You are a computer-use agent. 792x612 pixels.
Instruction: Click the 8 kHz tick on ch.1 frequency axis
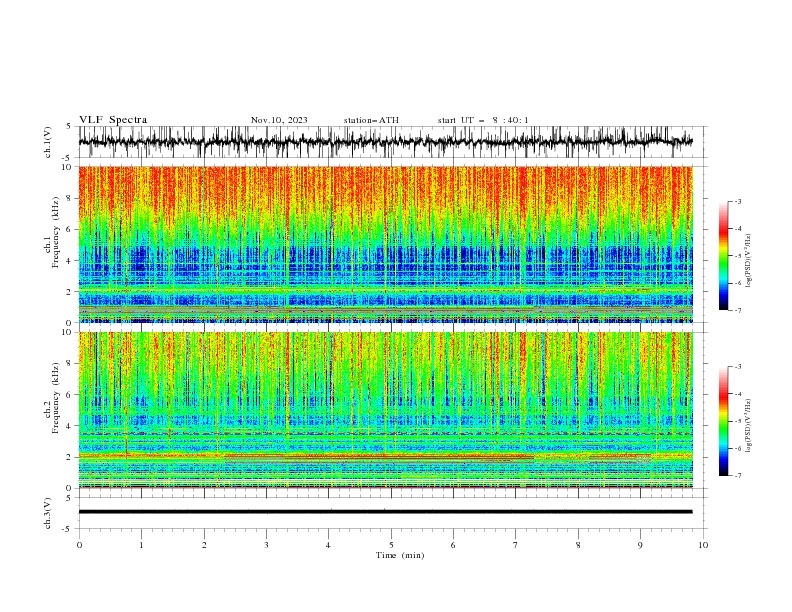(71, 198)
